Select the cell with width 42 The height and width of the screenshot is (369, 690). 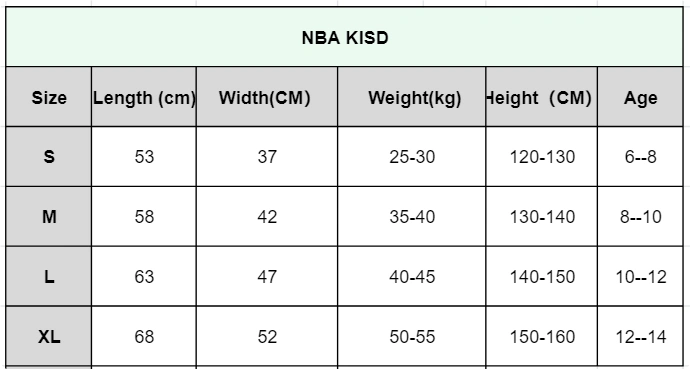click(x=267, y=216)
